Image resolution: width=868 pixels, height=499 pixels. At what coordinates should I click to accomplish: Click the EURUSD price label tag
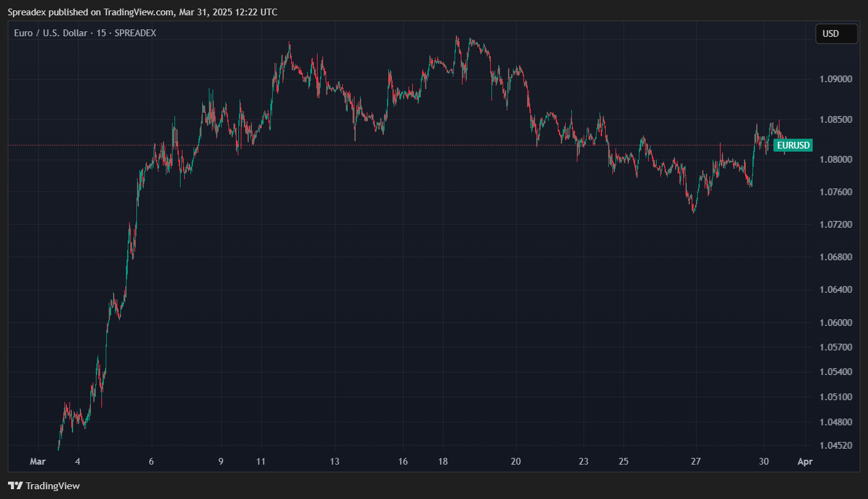793,145
